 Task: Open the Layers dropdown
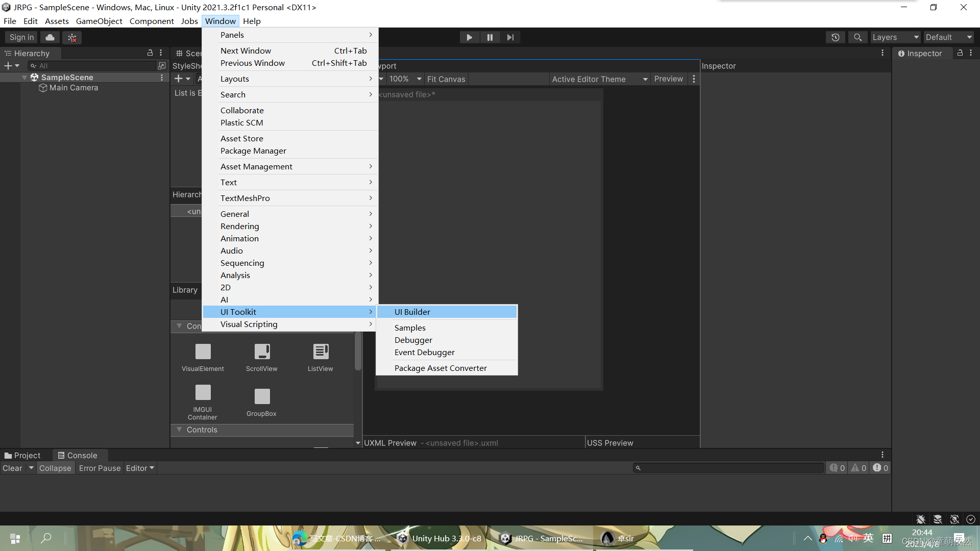[x=895, y=37]
